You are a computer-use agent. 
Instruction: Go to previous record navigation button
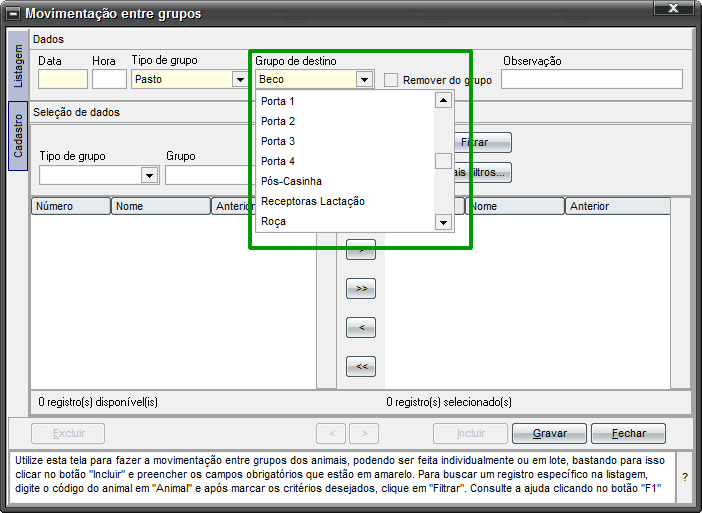(331, 433)
